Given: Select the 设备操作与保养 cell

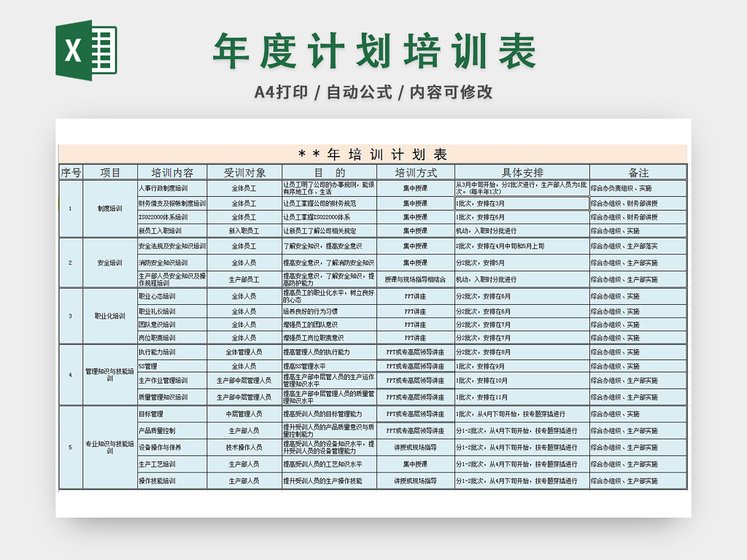Looking at the screenshot, I should pos(172,448).
